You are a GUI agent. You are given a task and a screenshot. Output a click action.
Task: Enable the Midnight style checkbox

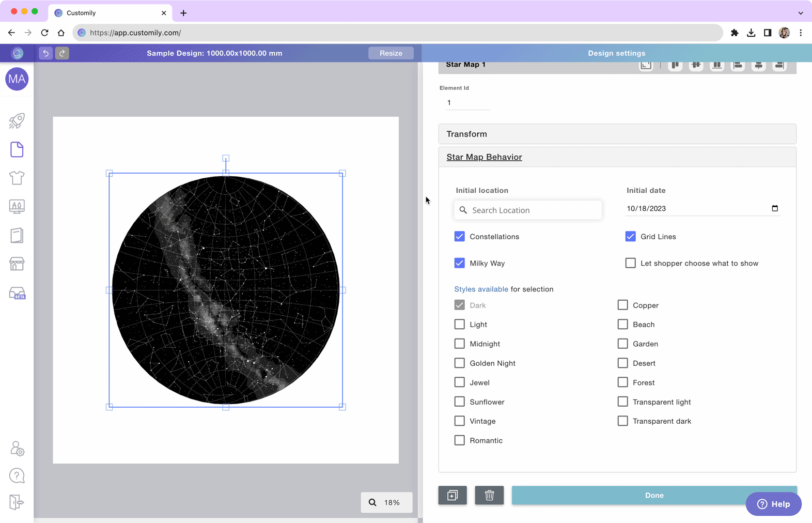point(459,344)
